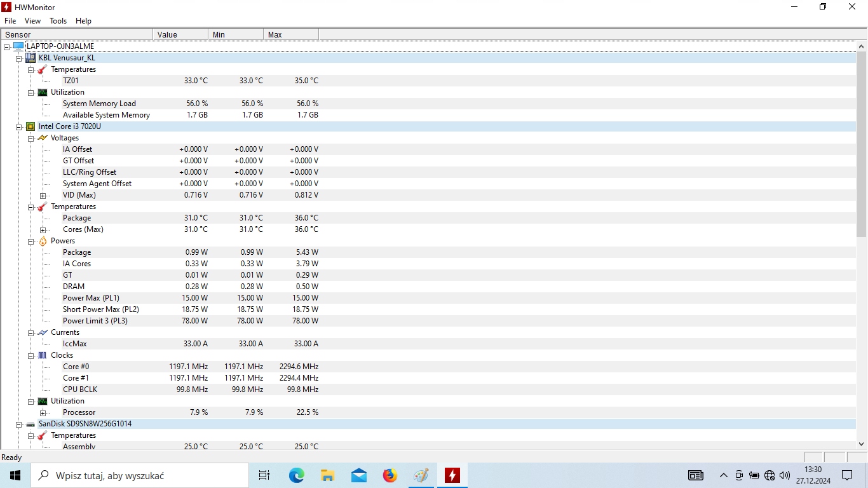This screenshot has height=488, width=868.
Task: Open File Explorer from the taskbar
Action: coord(327,475)
